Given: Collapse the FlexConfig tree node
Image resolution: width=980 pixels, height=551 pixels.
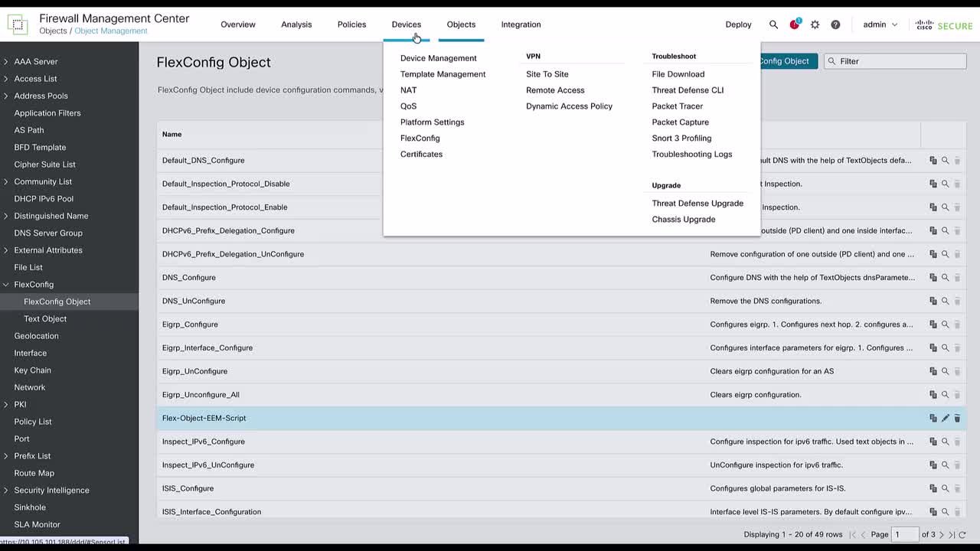Looking at the screenshot, I should coord(6,285).
